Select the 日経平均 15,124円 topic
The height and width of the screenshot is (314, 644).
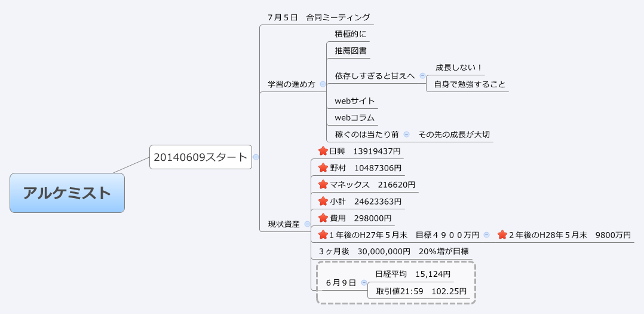click(412, 274)
